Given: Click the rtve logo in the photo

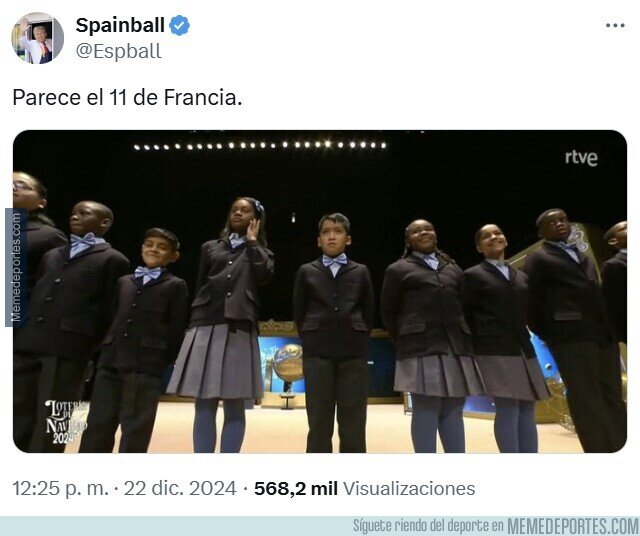Looking at the screenshot, I should [581, 158].
